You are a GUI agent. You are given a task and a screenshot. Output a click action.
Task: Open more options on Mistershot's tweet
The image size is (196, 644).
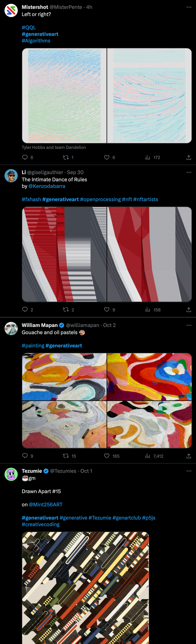(189, 7)
